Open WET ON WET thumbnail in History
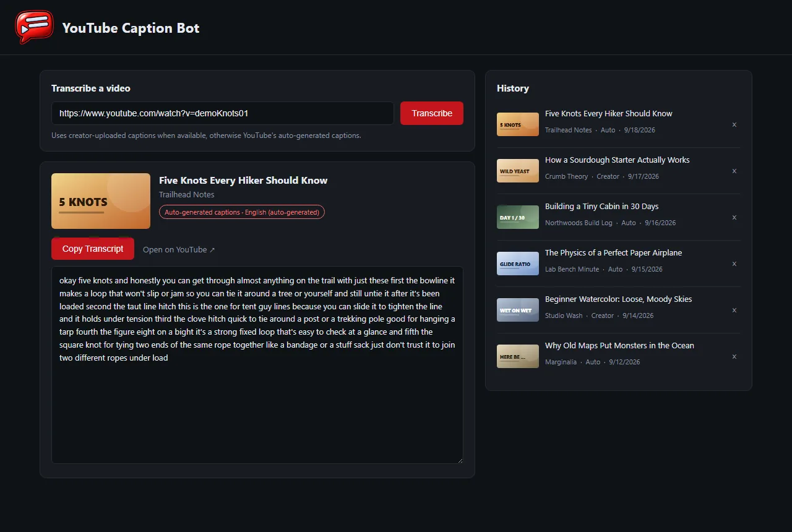This screenshot has width=792, height=532. click(518, 310)
